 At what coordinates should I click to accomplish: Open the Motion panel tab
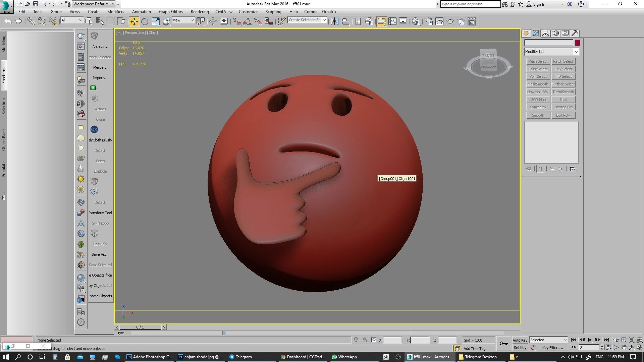click(x=555, y=33)
